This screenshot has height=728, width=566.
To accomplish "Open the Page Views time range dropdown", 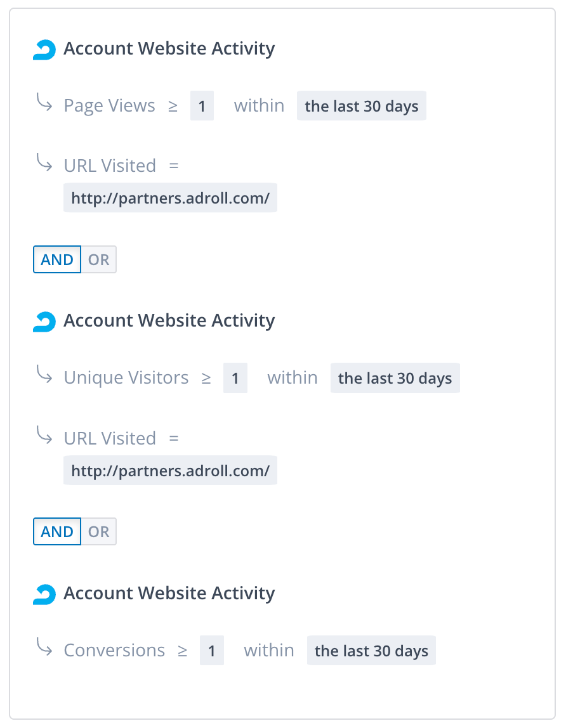I will click(x=361, y=106).
